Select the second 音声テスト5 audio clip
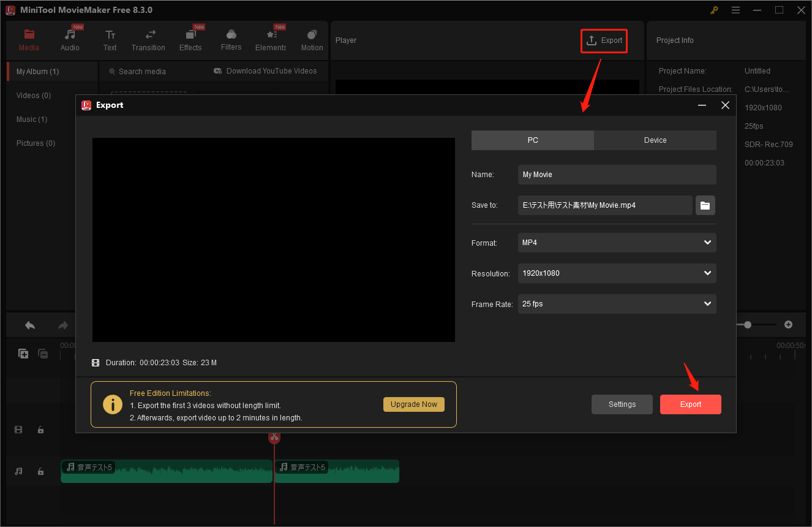The height and width of the screenshot is (527, 812). [337, 471]
